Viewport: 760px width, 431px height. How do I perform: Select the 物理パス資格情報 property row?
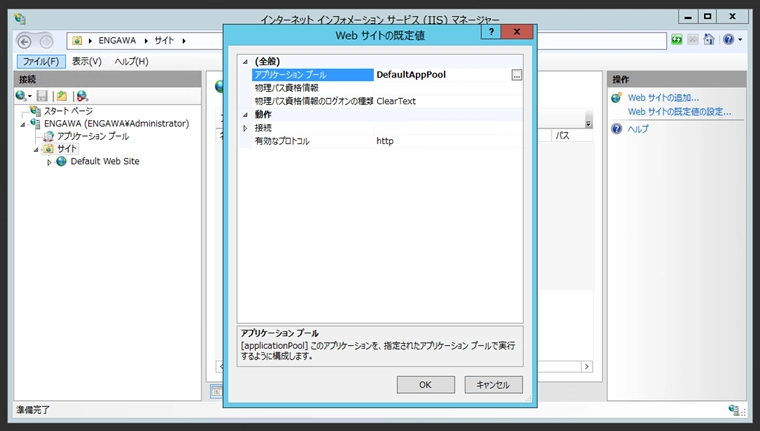(x=387, y=88)
